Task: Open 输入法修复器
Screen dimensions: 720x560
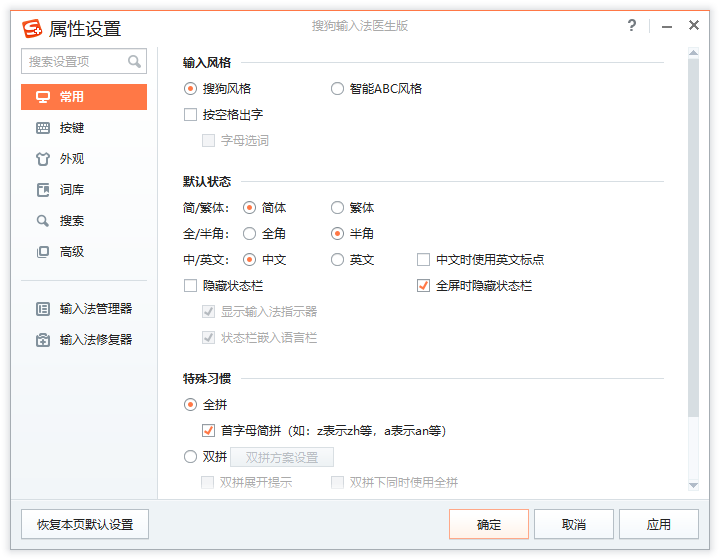Action: pos(84,340)
